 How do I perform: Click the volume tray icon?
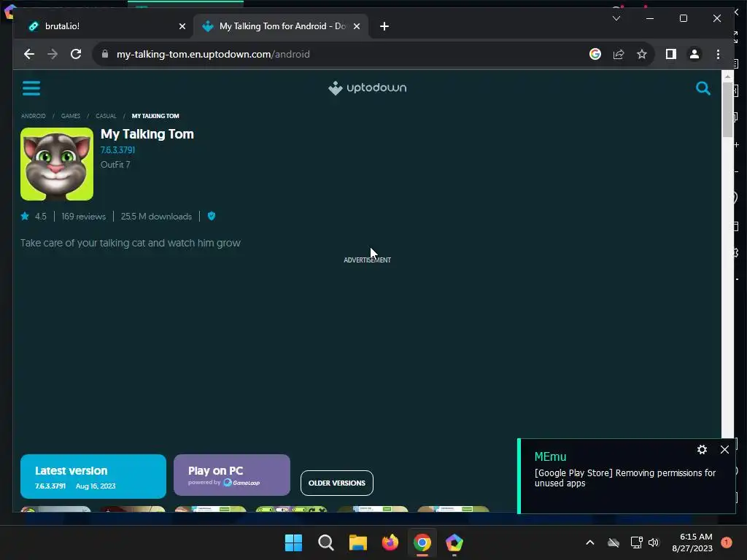pos(654,542)
